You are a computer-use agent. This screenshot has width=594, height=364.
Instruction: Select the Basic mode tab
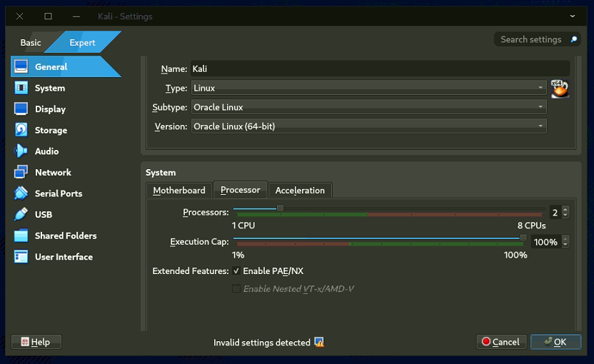pyautogui.click(x=31, y=43)
